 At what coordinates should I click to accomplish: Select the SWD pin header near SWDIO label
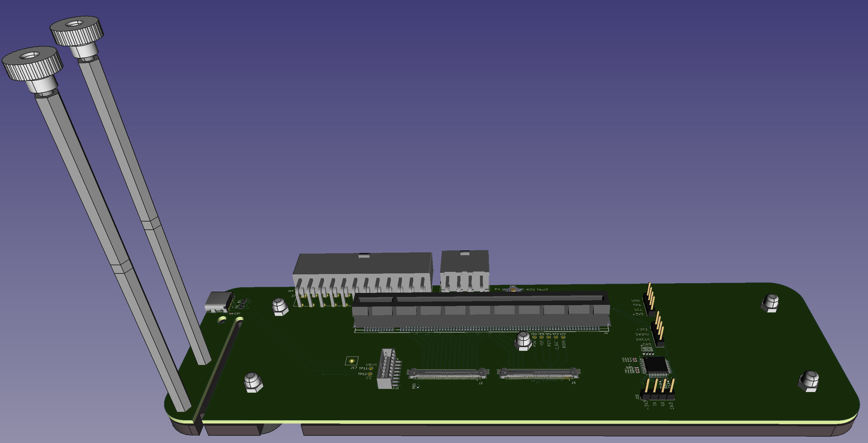tap(658, 329)
